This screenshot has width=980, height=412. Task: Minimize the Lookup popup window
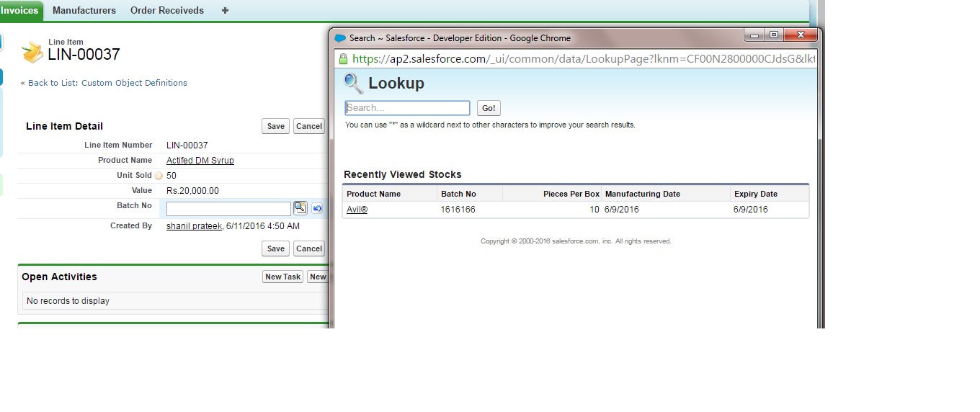pos(754,35)
